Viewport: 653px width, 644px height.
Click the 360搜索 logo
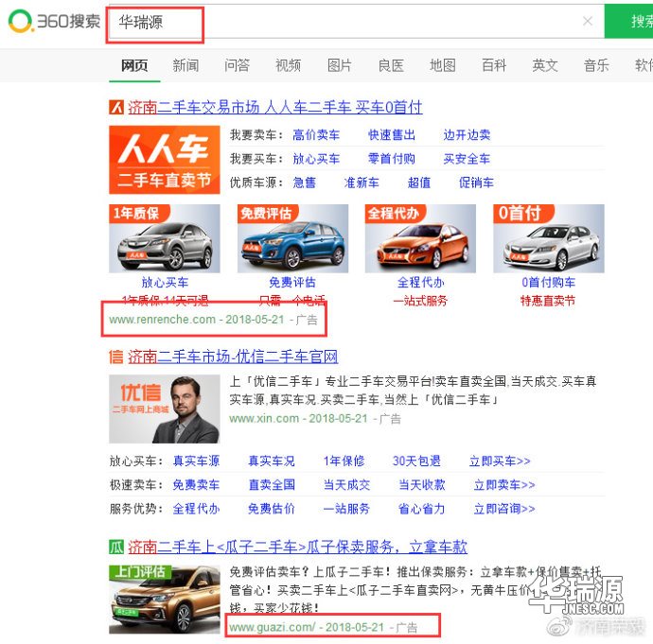coord(54,21)
